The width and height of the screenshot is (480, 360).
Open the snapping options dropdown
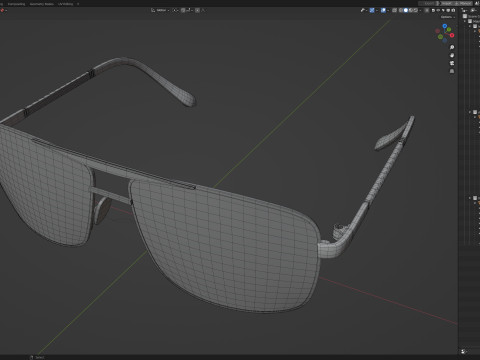click(190, 10)
